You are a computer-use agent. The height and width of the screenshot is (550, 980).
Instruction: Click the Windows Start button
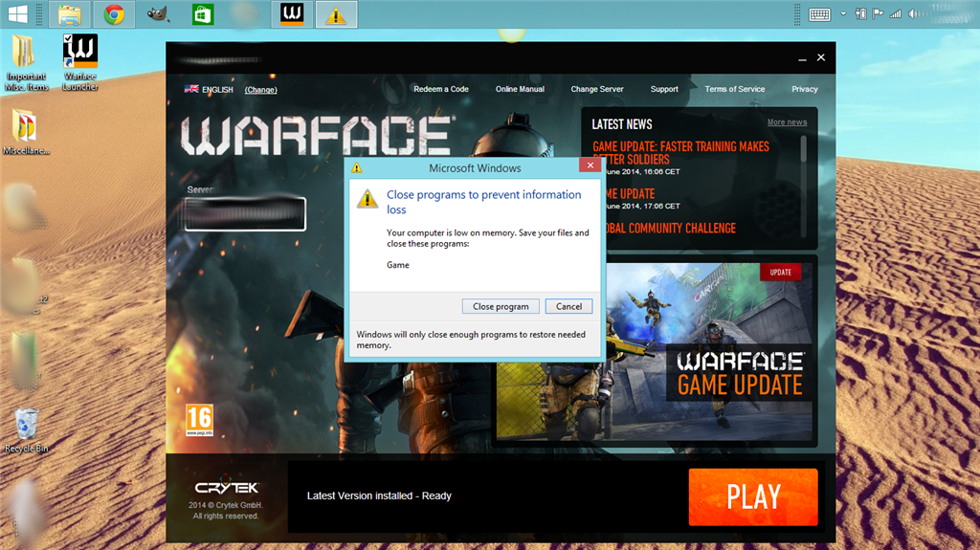21,14
